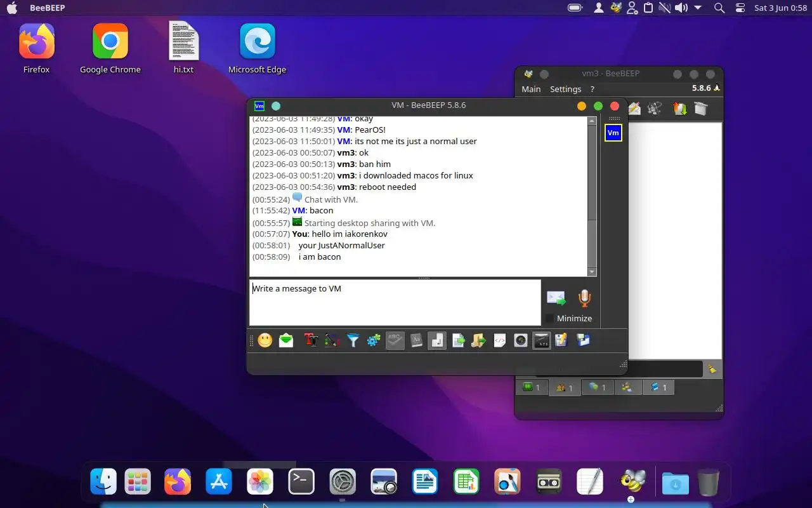Click the network group icon in vm3 toolbar

click(x=655, y=109)
